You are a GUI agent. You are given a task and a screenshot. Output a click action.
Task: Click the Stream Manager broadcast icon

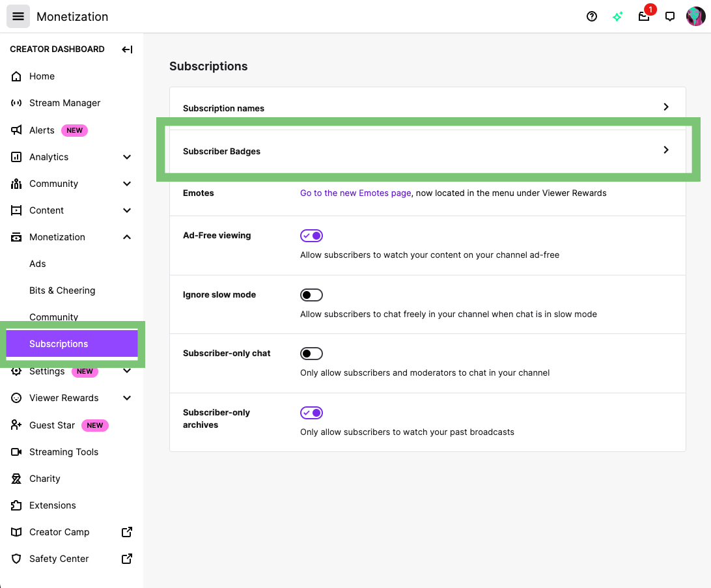(16, 103)
